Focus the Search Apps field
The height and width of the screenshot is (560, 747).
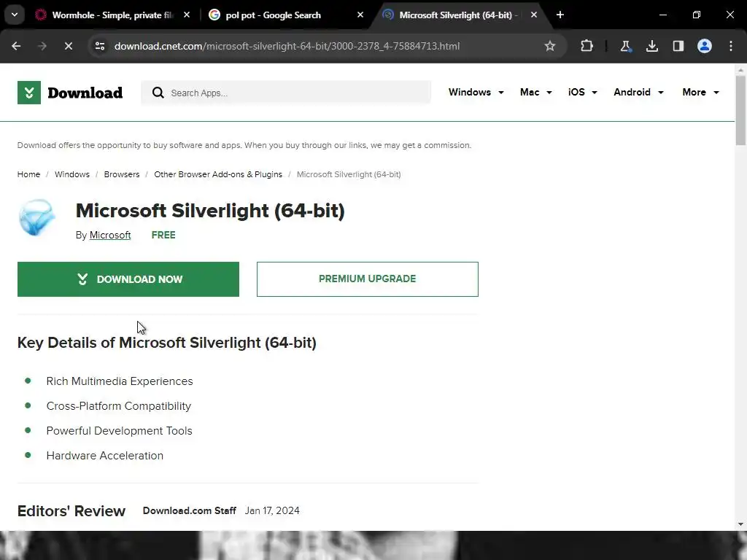coord(286,93)
